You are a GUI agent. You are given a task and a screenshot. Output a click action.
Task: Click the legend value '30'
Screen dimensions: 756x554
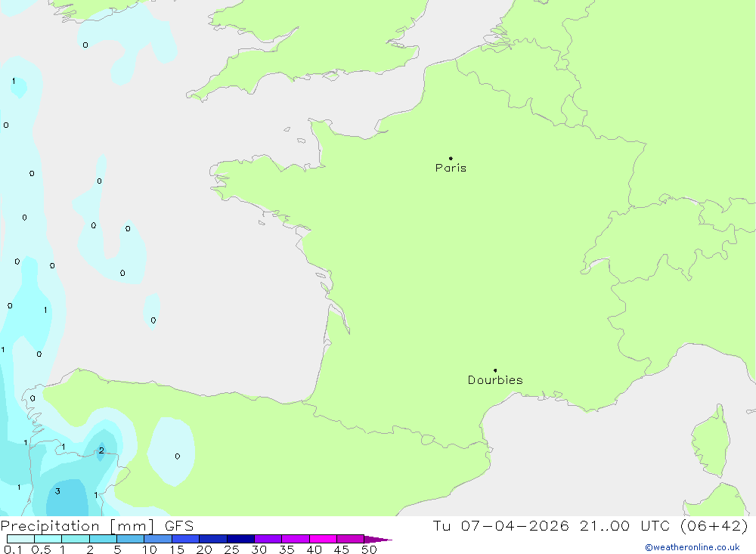coord(259,549)
